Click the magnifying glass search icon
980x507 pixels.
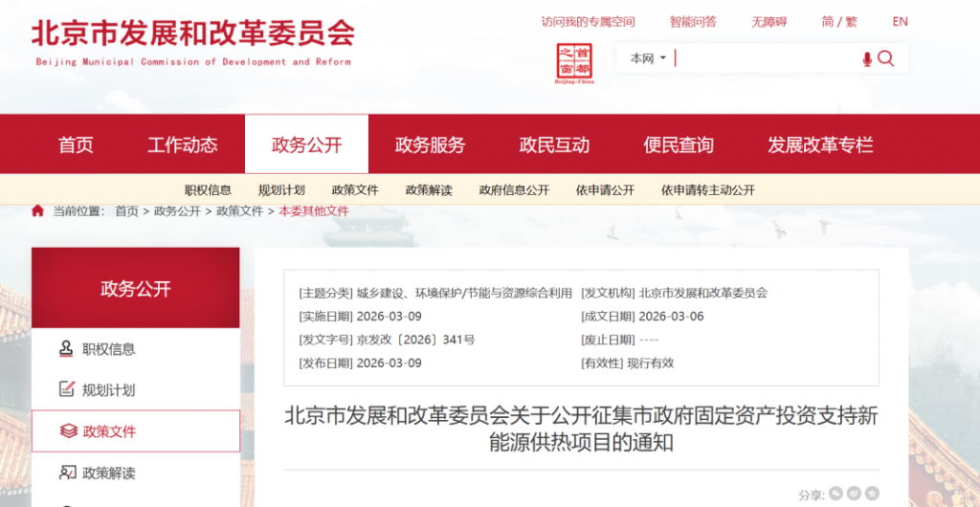tap(886, 59)
